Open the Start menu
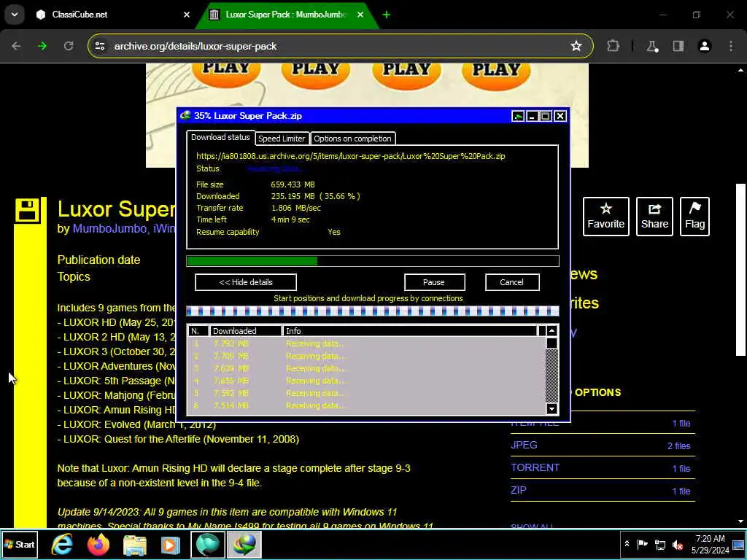Viewport: 747px width, 560px height. point(20,544)
